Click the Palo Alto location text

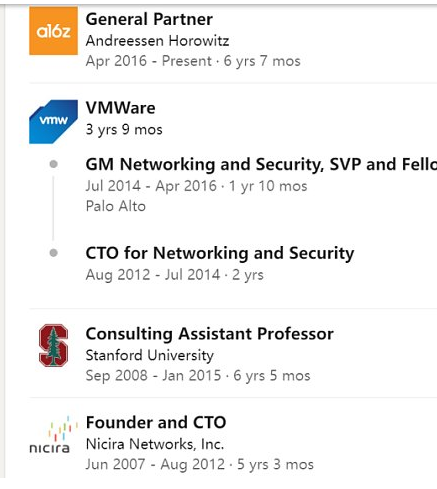click(x=116, y=206)
